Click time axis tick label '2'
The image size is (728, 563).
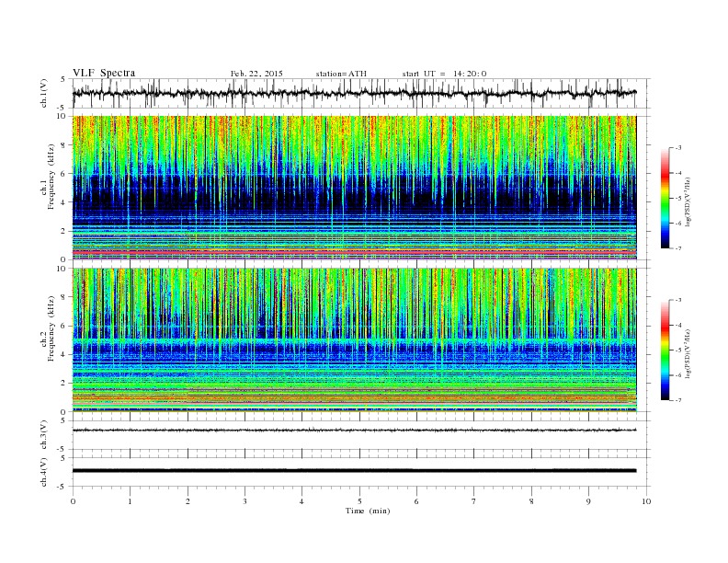click(x=188, y=501)
